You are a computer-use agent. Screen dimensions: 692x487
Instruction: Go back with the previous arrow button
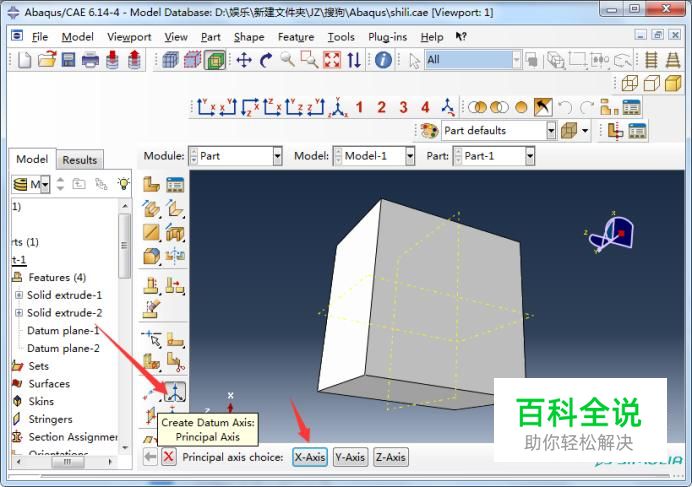coord(150,457)
